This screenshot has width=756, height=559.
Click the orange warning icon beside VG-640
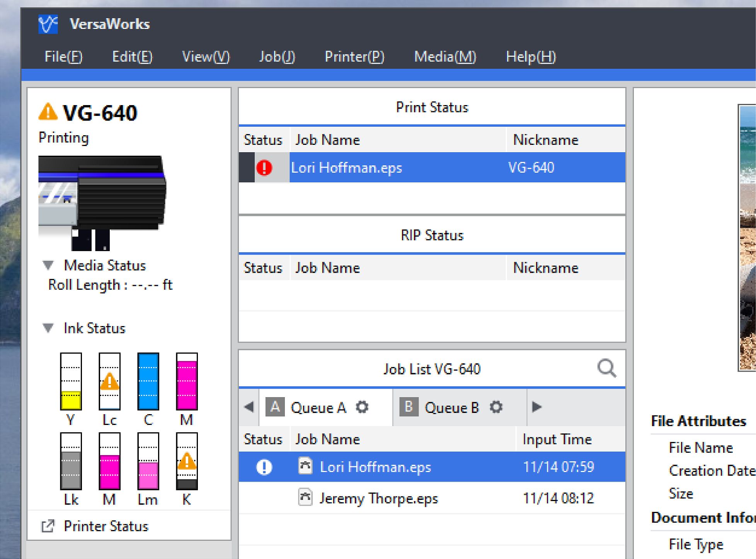coord(48,112)
